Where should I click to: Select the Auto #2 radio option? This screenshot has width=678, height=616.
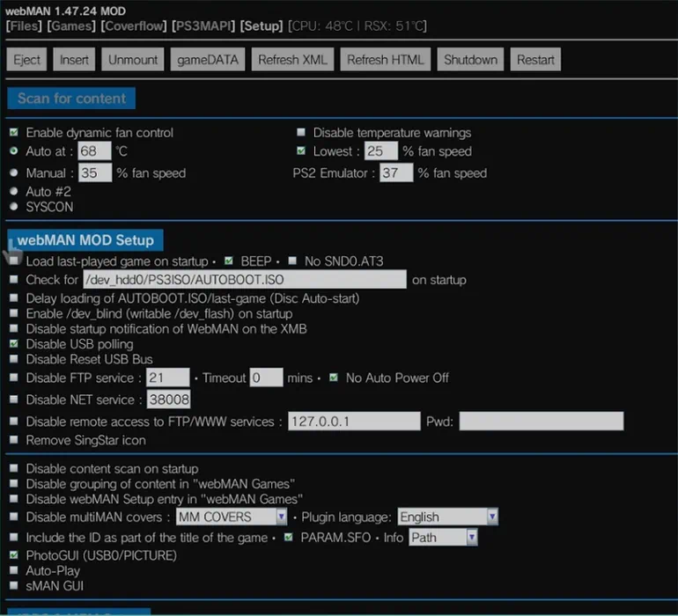14,191
